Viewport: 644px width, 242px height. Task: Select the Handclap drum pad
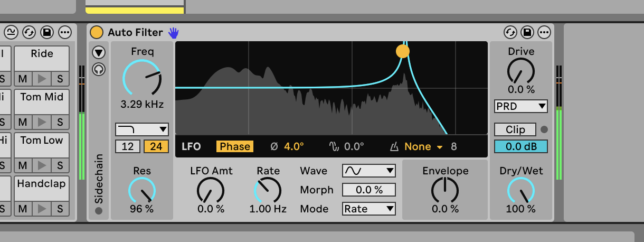click(x=42, y=188)
